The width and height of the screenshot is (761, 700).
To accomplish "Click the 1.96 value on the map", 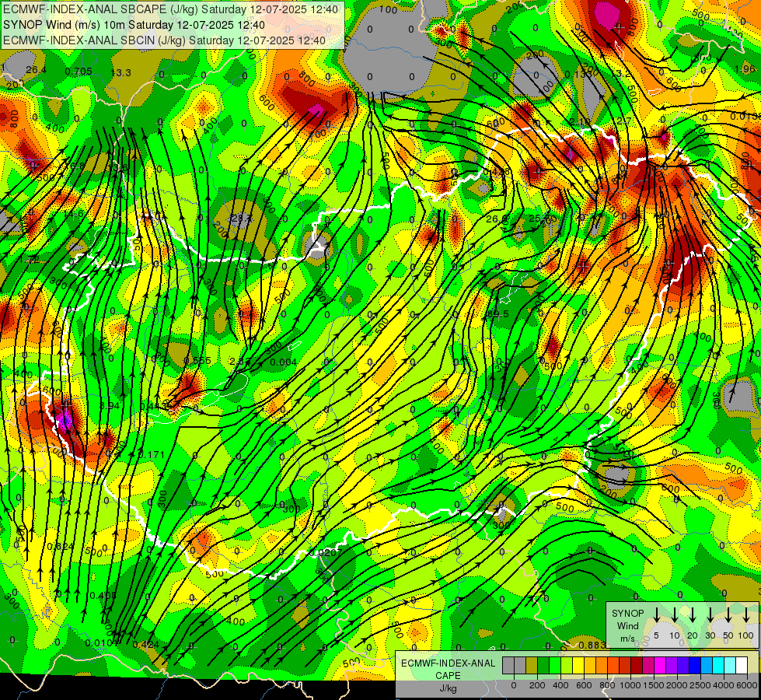I will (x=745, y=69).
